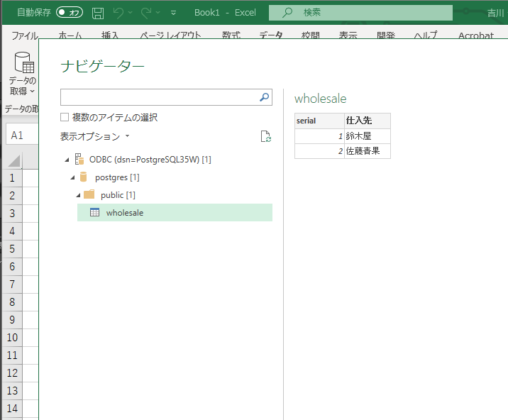Click the postgres database icon
The image size is (508, 420).
[84, 177]
